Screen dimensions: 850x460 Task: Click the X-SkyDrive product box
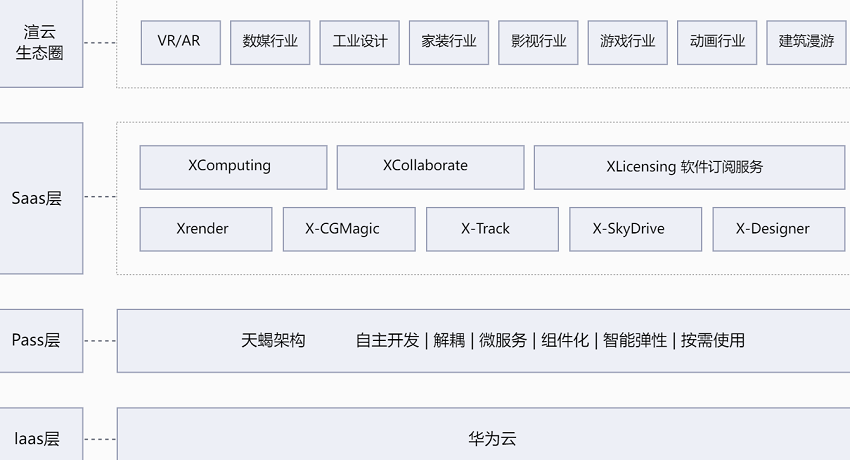tap(635, 229)
